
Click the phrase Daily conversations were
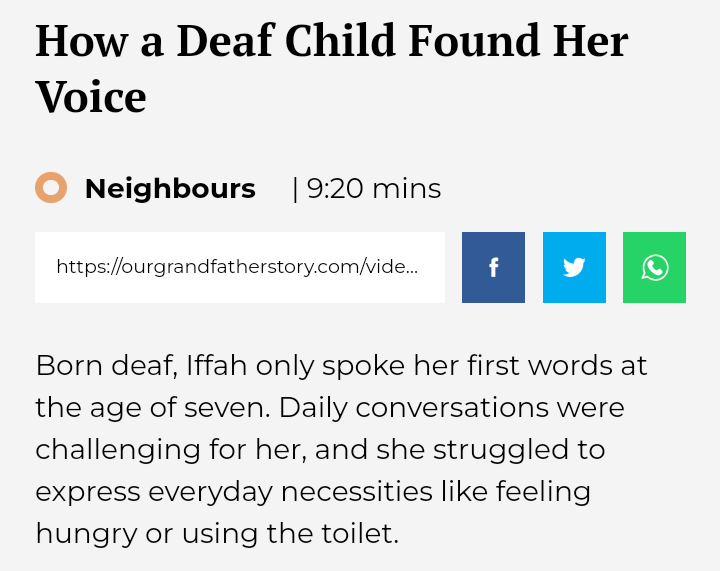452,408
